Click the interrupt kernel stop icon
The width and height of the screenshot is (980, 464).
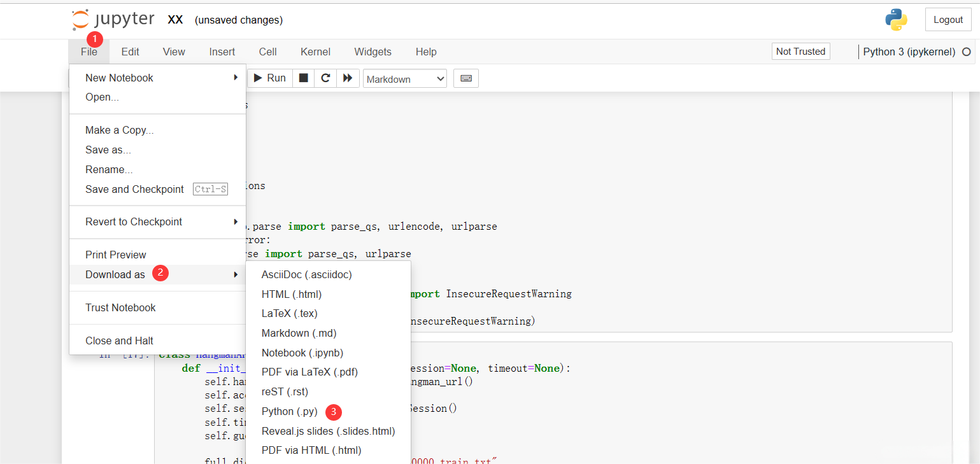pyautogui.click(x=304, y=78)
